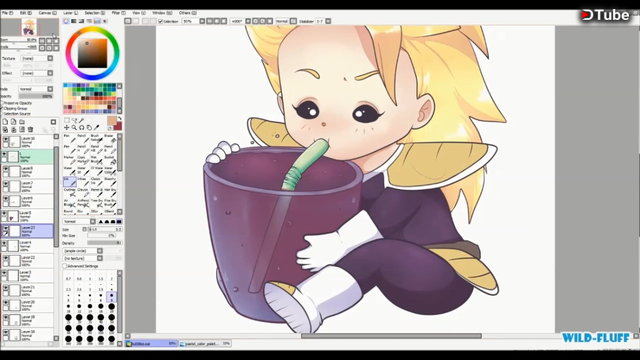Adjust the layer Opacity slider
This screenshot has height=360, width=640.
(36, 96)
